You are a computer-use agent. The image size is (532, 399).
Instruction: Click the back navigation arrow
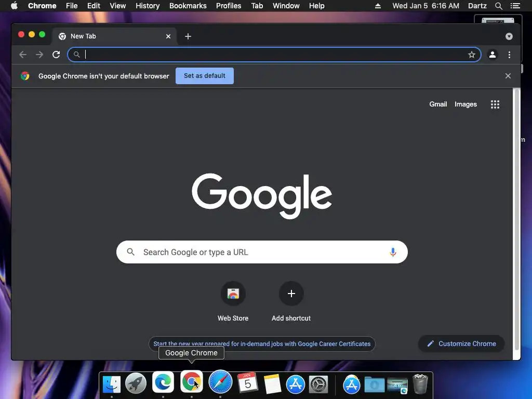coord(23,55)
